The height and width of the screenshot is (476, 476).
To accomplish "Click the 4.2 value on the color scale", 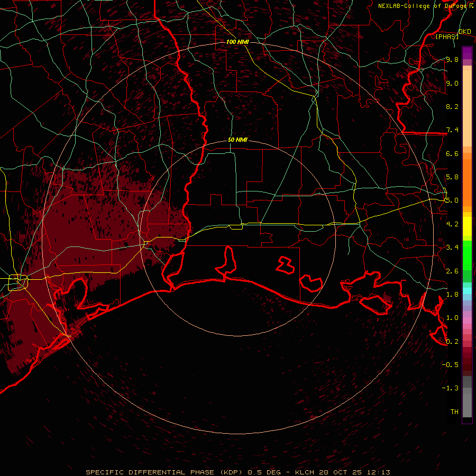I will click(452, 224).
